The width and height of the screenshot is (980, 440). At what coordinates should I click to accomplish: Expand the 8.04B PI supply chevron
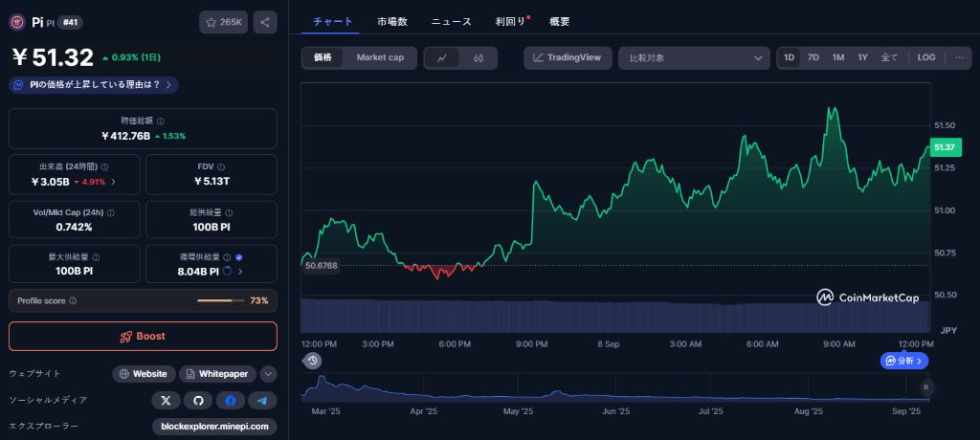pyautogui.click(x=240, y=272)
